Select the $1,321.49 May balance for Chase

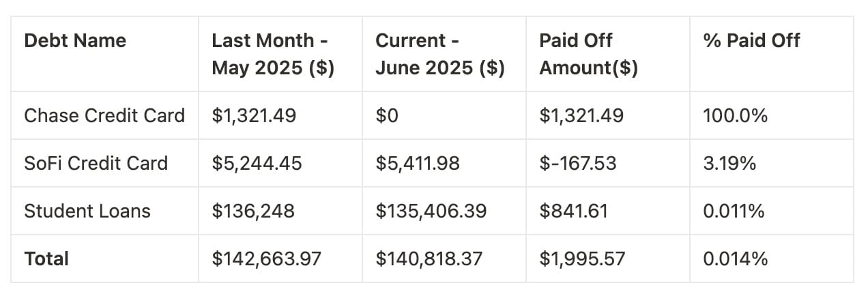[x=254, y=116]
